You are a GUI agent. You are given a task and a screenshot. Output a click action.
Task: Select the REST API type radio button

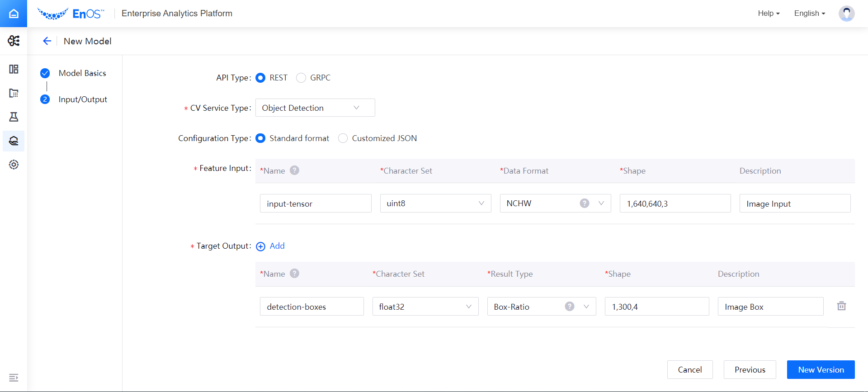[x=260, y=78]
